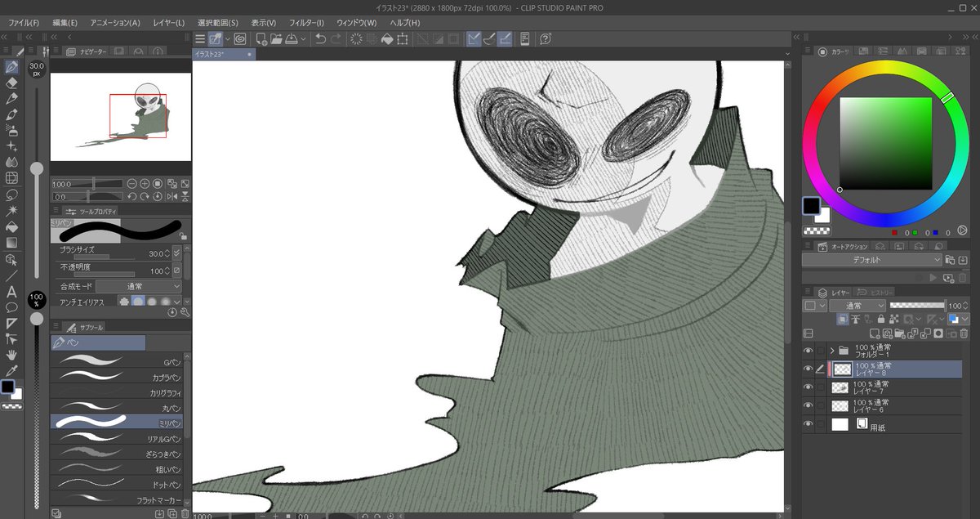Screen dimensions: 980x519
Task: Click inside the color wheel saturation square
Action: pyautogui.click(x=885, y=143)
